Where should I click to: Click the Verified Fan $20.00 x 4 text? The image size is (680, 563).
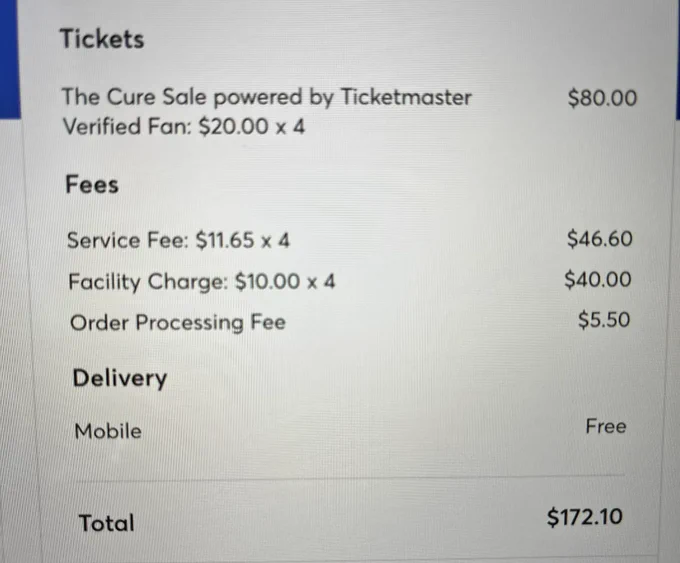point(183,127)
